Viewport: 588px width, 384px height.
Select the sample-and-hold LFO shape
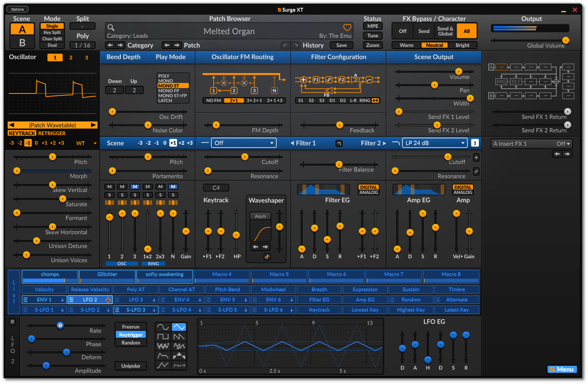tap(179, 346)
